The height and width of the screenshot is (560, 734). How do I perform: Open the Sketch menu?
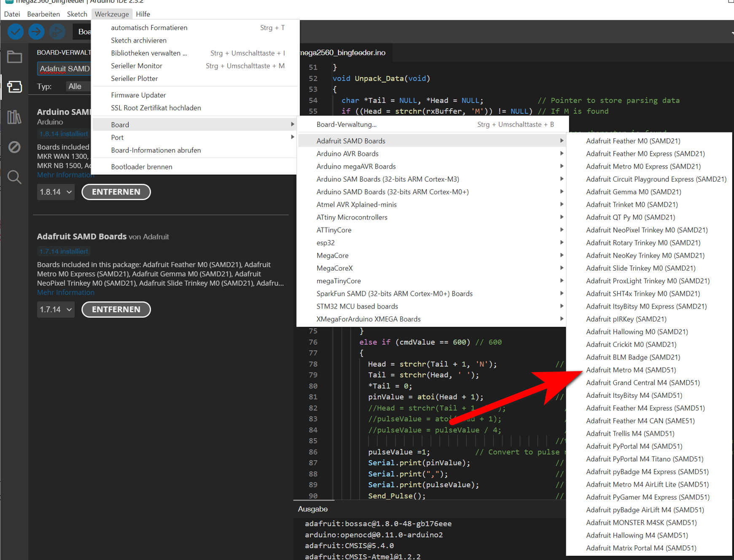(x=77, y=14)
